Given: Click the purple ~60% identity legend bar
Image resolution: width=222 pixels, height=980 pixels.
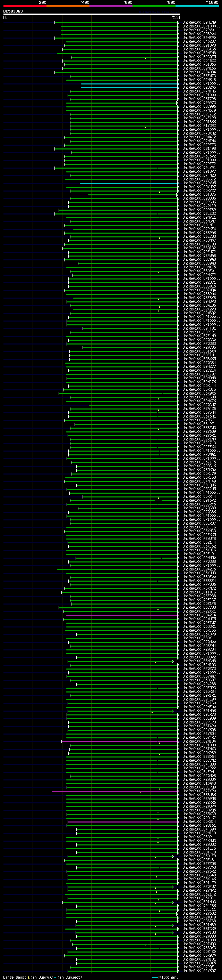Looking at the screenshot, I should tap(111, 6).
